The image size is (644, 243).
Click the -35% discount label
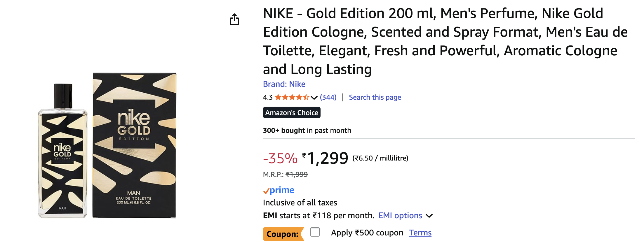(280, 159)
